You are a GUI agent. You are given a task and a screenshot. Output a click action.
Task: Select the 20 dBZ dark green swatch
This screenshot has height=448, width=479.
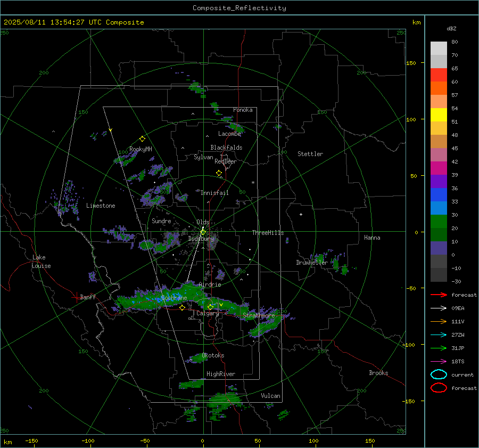pos(439,234)
